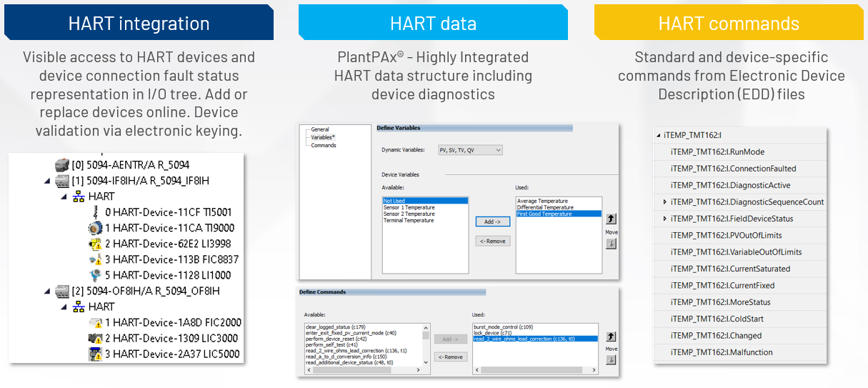Collapse the iTEMP_TMT162:I tag tree
Viewport: 868px width, 388px height.
pyautogui.click(x=658, y=136)
